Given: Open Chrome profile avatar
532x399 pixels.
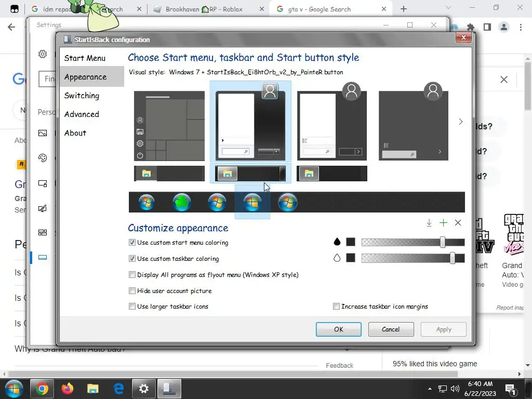Looking at the screenshot, I should click(x=504, y=27).
